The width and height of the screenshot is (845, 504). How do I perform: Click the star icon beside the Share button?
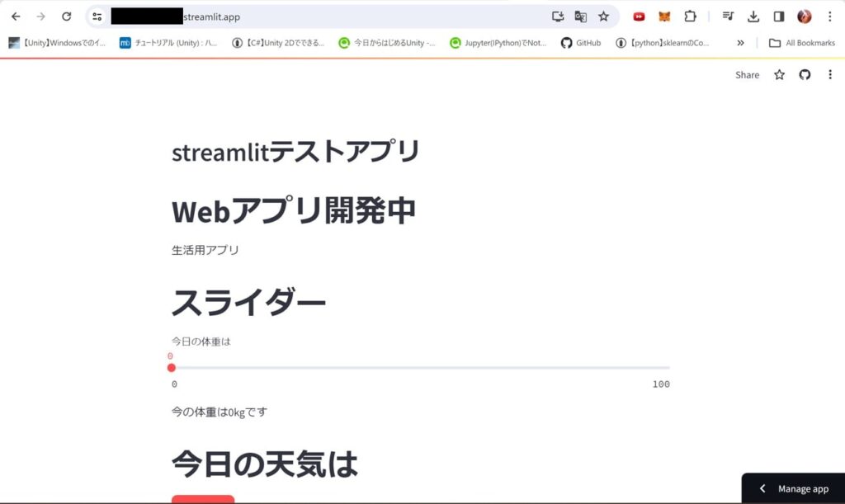pyautogui.click(x=779, y=74)
